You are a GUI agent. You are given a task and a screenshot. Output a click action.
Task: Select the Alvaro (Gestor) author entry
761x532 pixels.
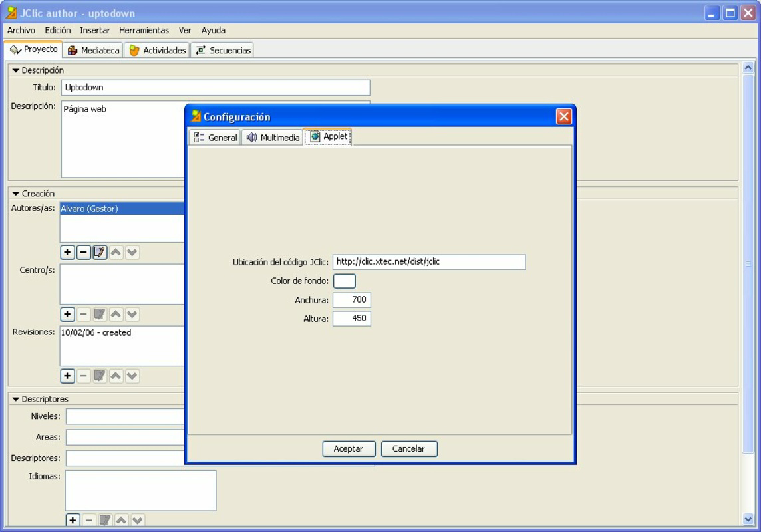pyautogui.click(x=122, y=209)
